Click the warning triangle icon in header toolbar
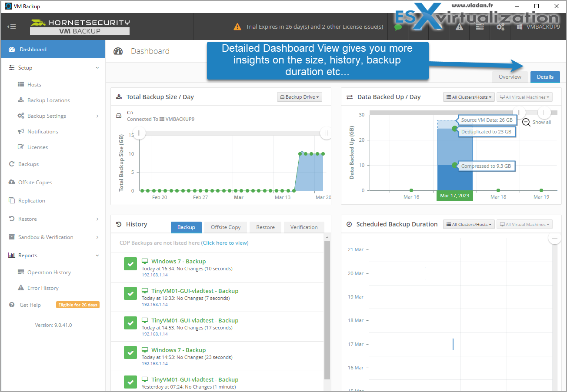The image size is (567, 392). tap(459, 27)
